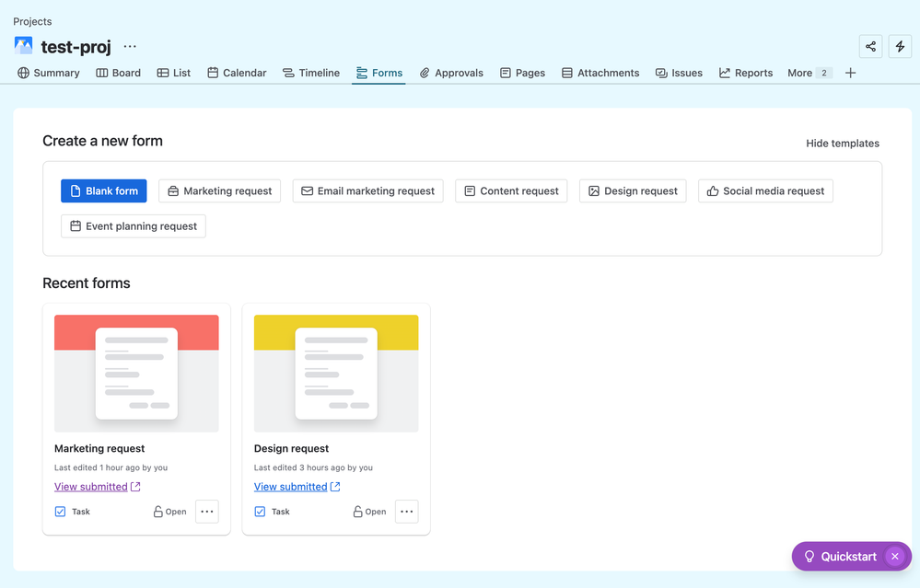Open the red Marketing request form thumbnail
Image resolution: width=920 pixels, height=588 pixels.
[x=136, y=374]
